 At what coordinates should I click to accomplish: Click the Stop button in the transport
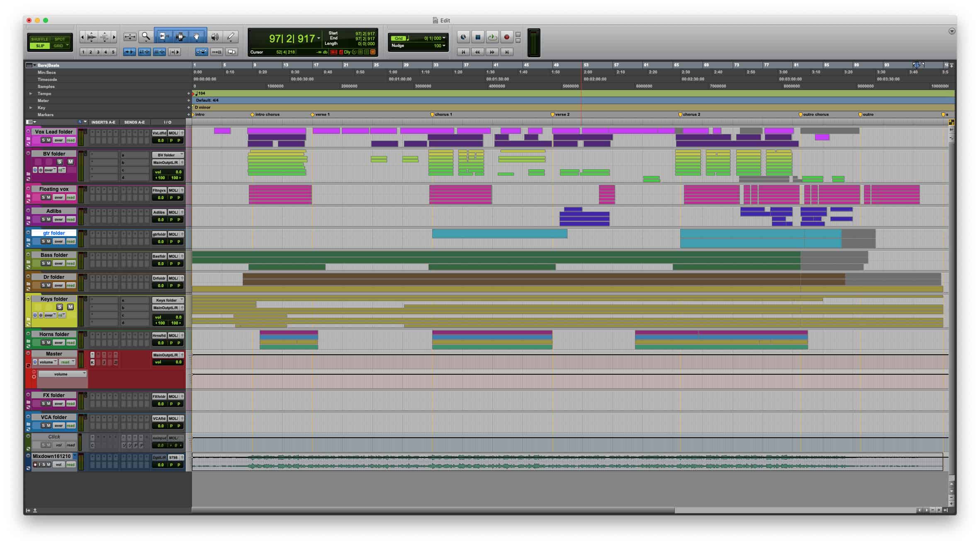click(477, 37)
